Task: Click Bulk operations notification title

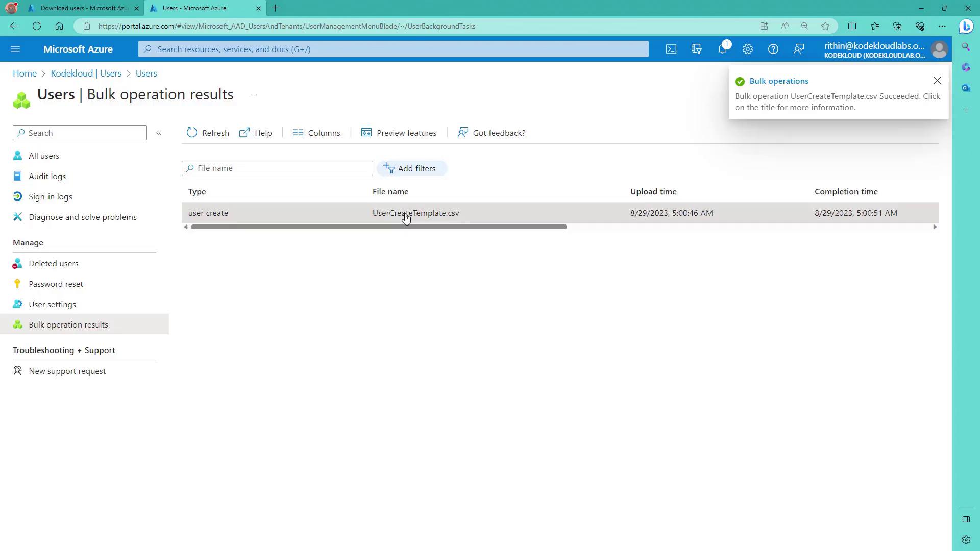Action: click(778, 81)
